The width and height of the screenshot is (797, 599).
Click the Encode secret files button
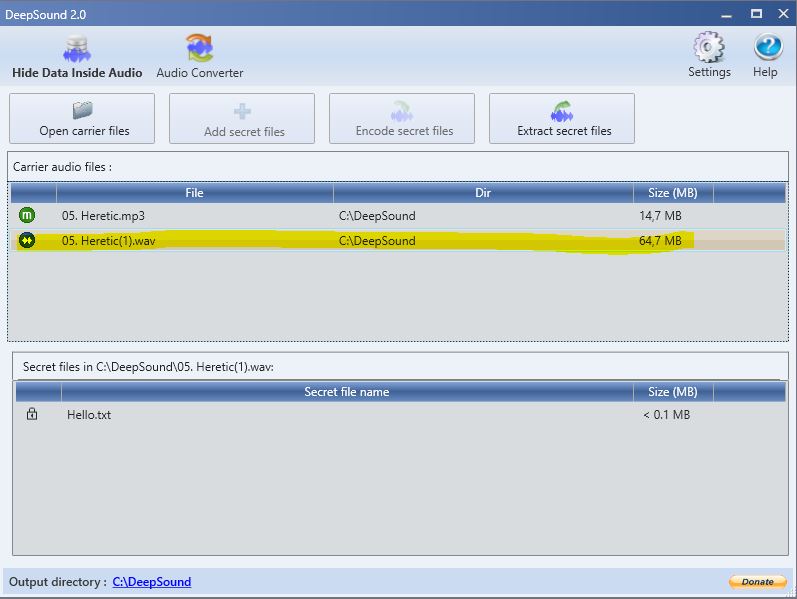pos(404,119)
